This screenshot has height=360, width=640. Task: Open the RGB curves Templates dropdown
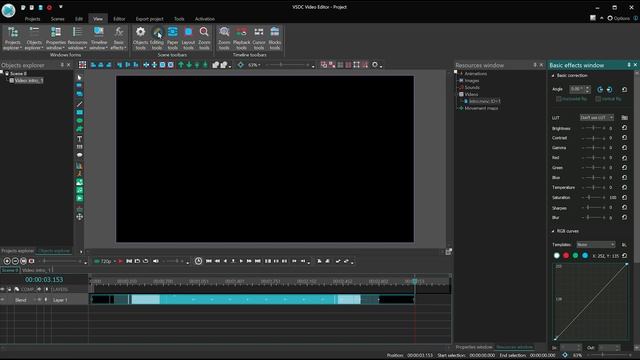596,244
